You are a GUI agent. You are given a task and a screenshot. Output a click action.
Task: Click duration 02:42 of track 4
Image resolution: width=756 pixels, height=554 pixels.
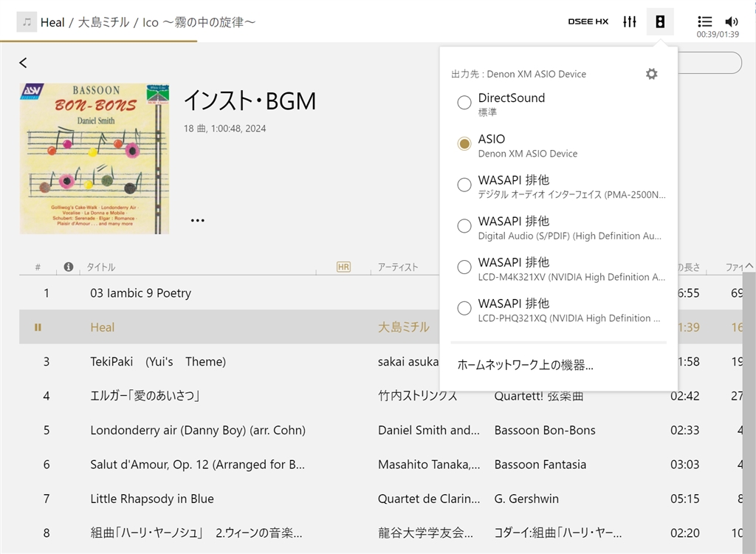[684, 396]
